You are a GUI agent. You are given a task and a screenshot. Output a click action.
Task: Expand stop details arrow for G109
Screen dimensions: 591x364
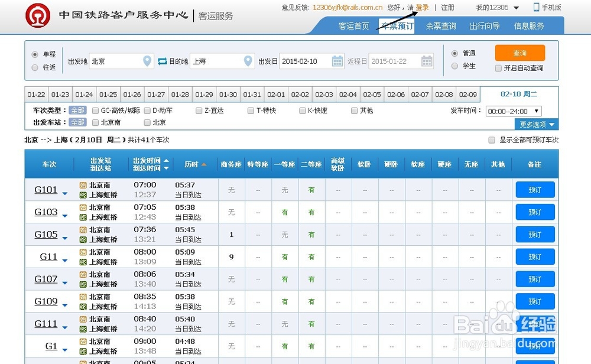click(65, 305)
